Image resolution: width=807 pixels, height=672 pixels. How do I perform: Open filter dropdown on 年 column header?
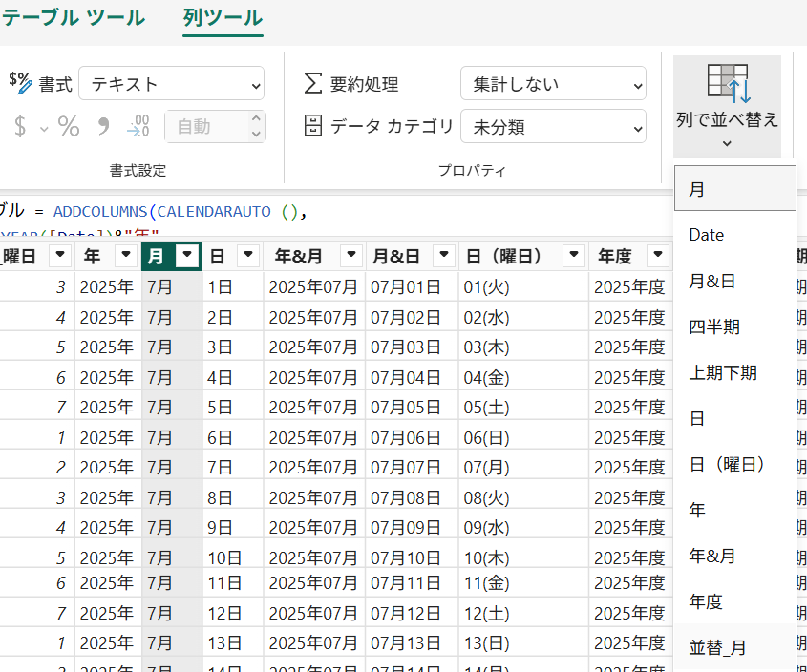click(x=125, y=255)
